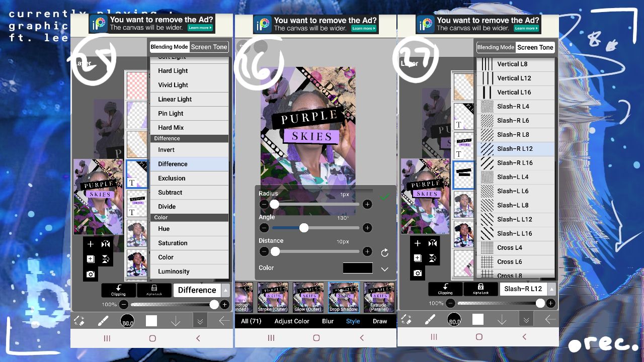The height and width of the screenshot is (362, 644).
Task: Expand the chevron next to the Color swatch
Action: pyautogui.click(x=384, y=269)
